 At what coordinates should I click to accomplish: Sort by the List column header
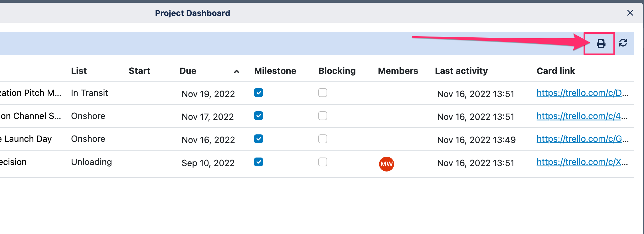79,71
